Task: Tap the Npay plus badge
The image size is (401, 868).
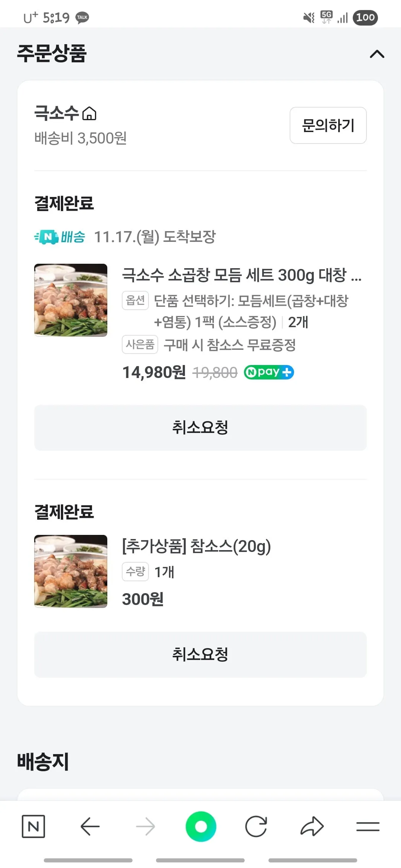Action: coord(269,372)
